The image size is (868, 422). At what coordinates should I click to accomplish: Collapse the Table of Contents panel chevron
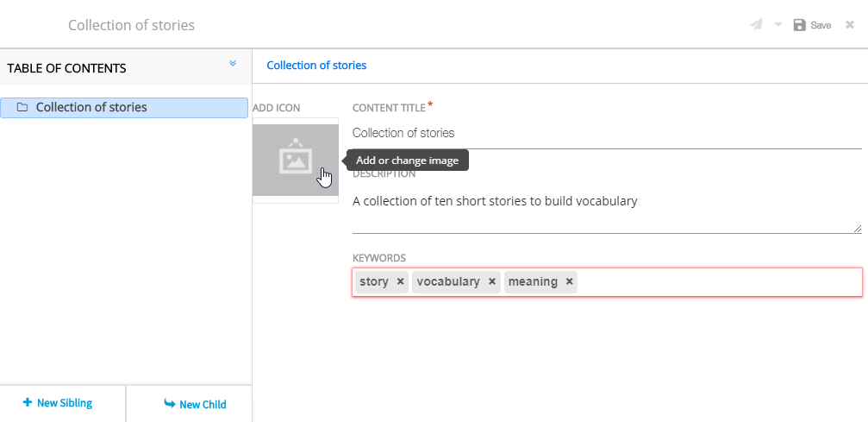tap(233, 64)
